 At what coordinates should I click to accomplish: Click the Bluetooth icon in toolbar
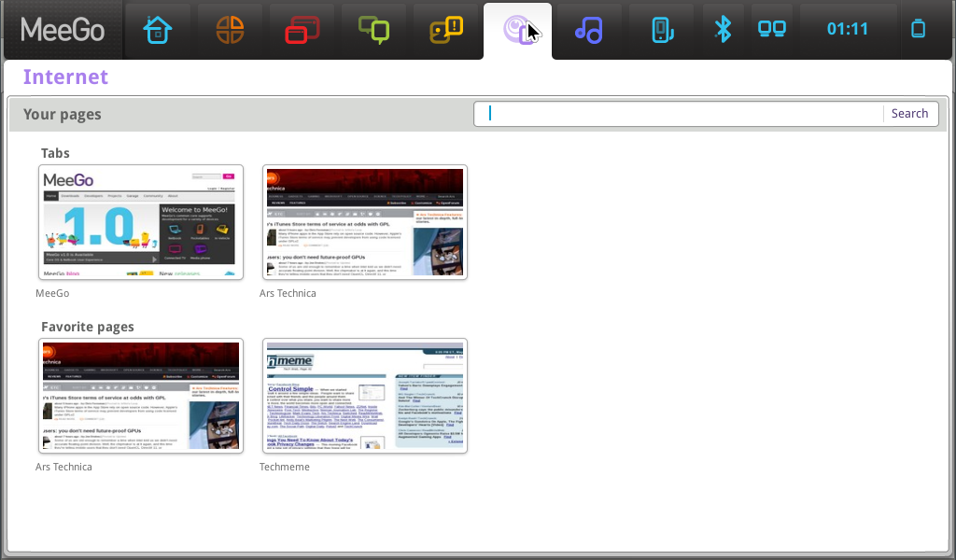point(723,29)
